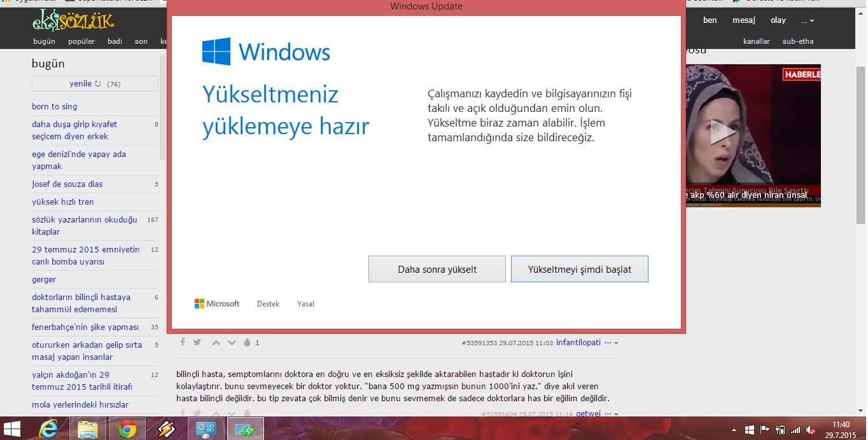Image resolution: width=868 pixels, height=440 pixels.
Task: Open the kanallar menu item
Action: (757, 41)
